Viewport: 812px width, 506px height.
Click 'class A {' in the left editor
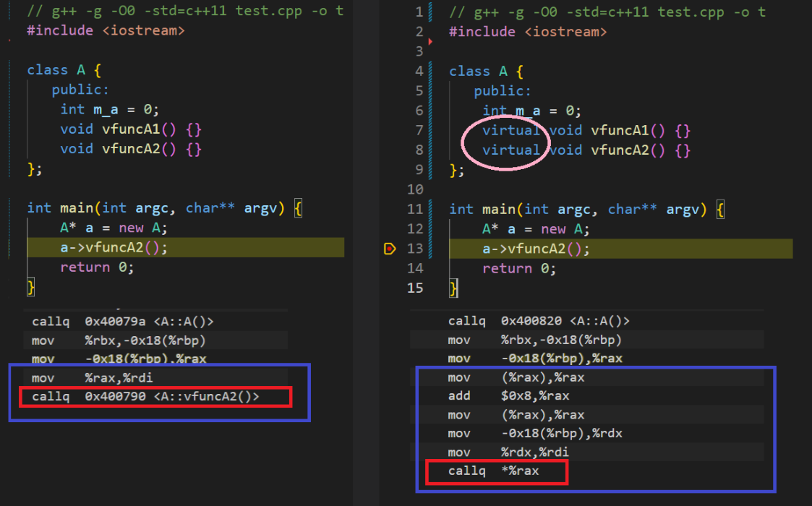click(64, 70)
